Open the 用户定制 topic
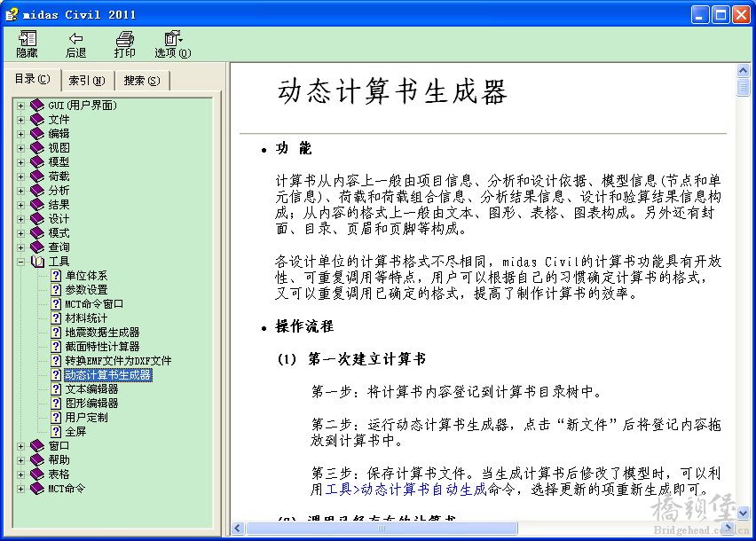Viewport: 756px width, 541px height. click(86, 418)
